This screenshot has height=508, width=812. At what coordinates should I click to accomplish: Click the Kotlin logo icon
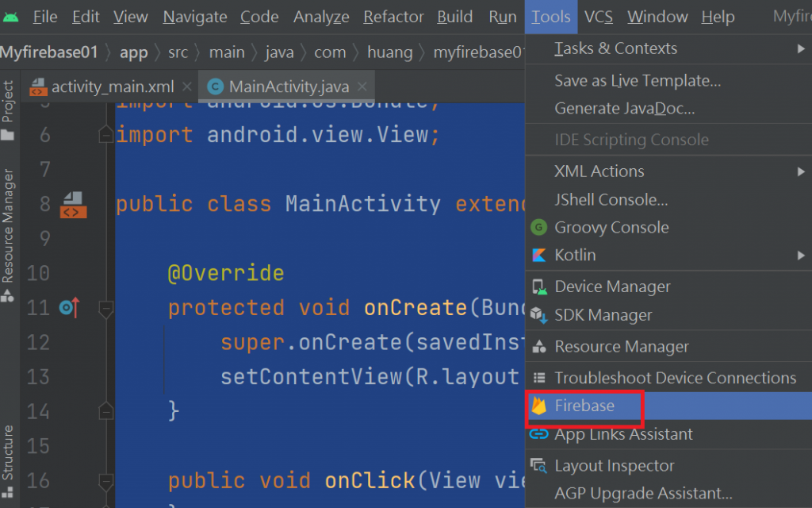pos(538,255)
